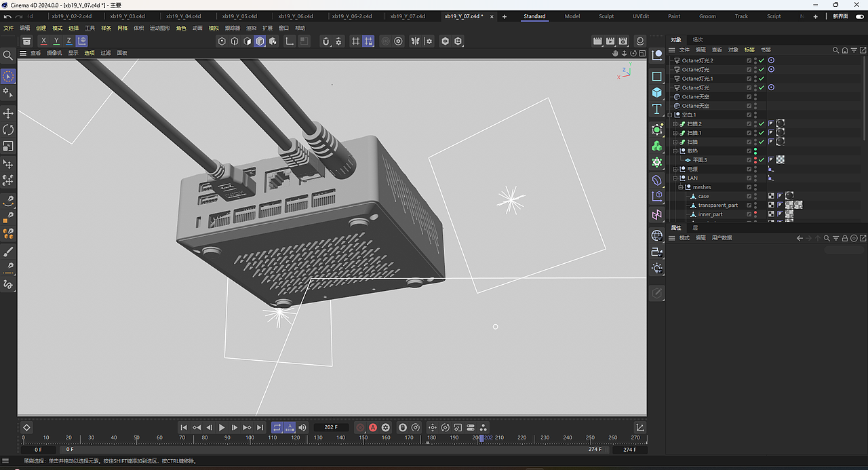The height and width of the screenshot is (470, 868).
Task: Open the 摄像机 viewport menu
Action: coord(54,53)
